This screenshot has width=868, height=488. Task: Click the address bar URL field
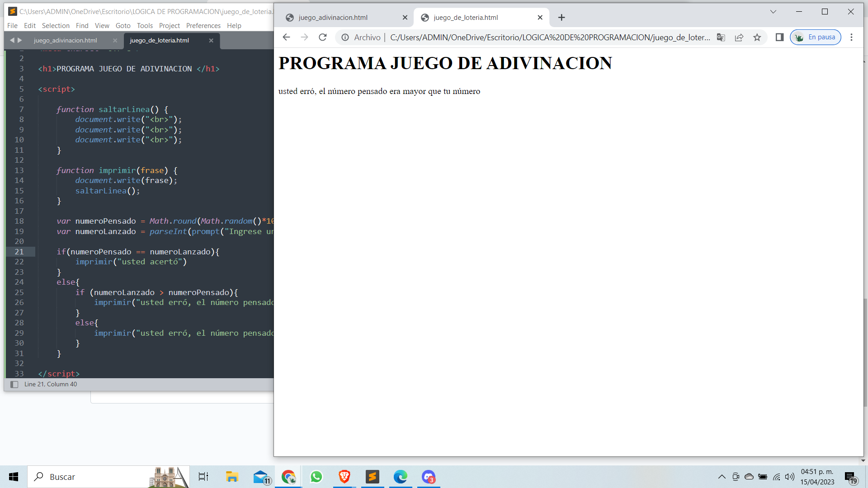pos(550,38)
